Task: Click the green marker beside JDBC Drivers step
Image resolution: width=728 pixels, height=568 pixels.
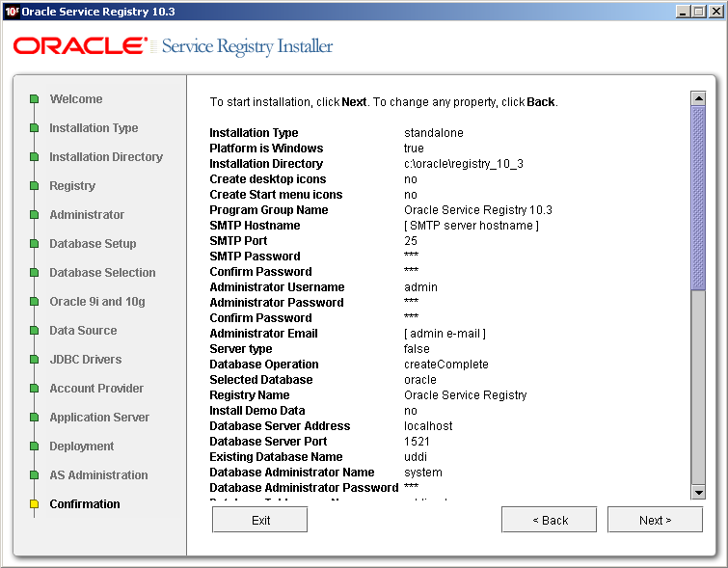Action: [34, 359]
